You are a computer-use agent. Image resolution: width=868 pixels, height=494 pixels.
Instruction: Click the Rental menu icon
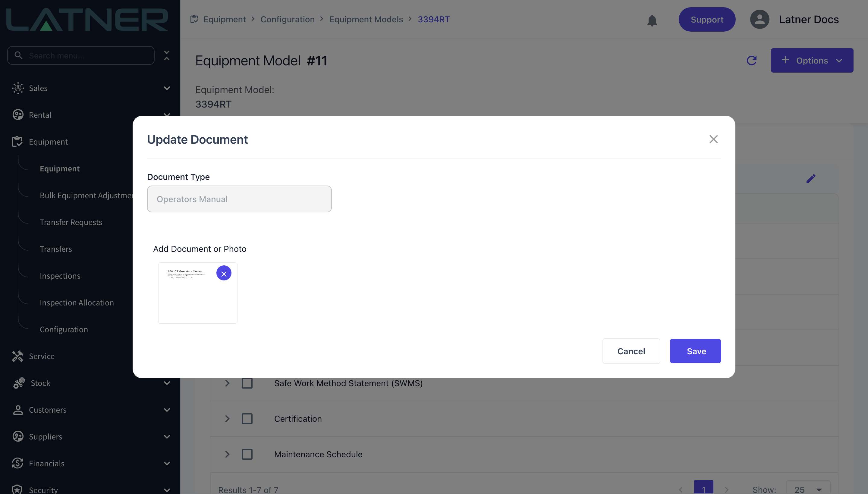pos(18,115)
